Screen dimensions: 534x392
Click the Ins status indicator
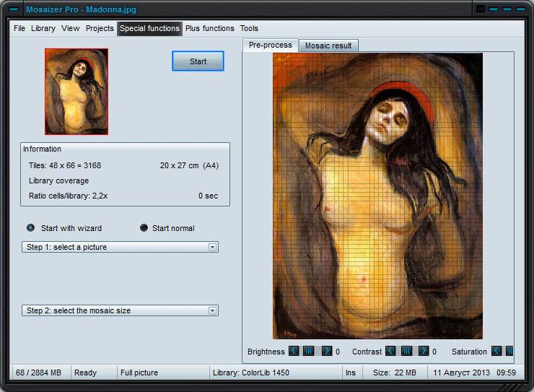(x=351, y=373)
